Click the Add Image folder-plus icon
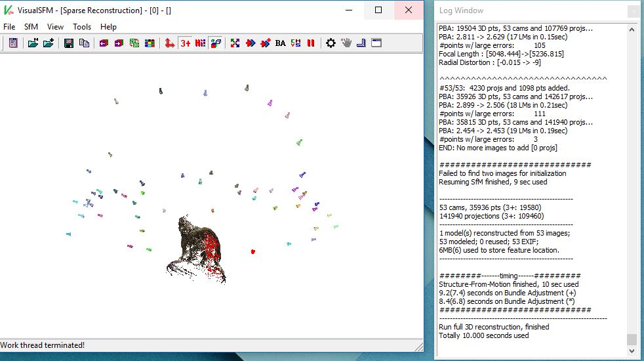 [x=49, y=43]
